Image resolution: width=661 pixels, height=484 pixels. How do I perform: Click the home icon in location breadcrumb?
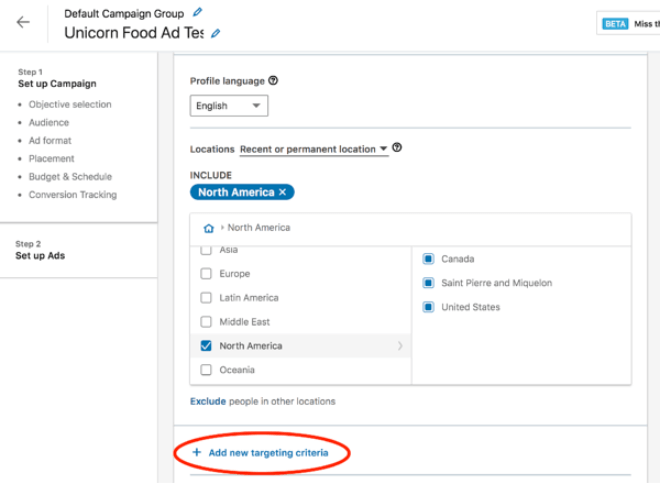pyautogui.click(x=209, y=228)
